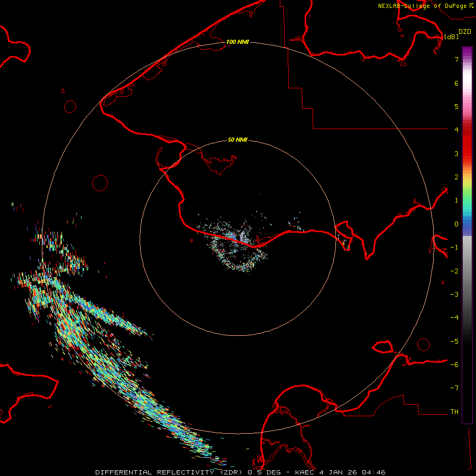
Task: Click the -7 value on the scale
Action: pyautogui.click(x=454, y=388)
